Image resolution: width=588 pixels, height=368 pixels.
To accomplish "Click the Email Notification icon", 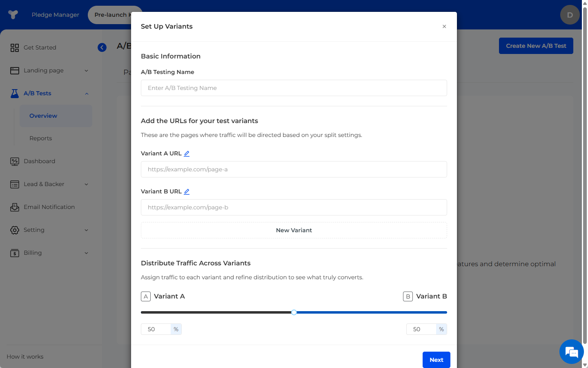I will 15,207.
